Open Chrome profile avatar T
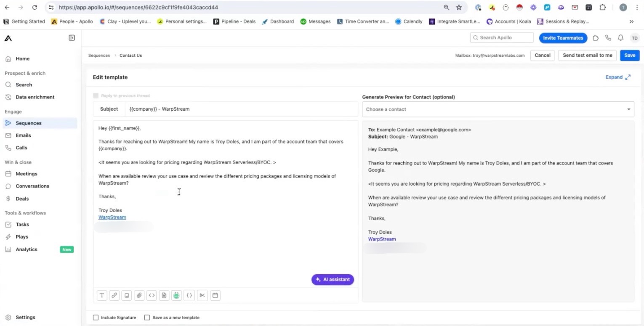This screenshot has width=644, height=326. click(623, 7)
